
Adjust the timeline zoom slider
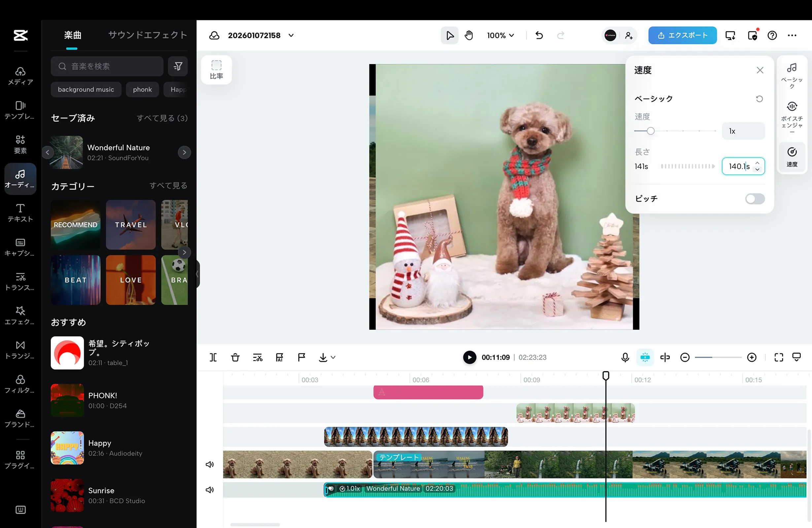click(718, 357)
